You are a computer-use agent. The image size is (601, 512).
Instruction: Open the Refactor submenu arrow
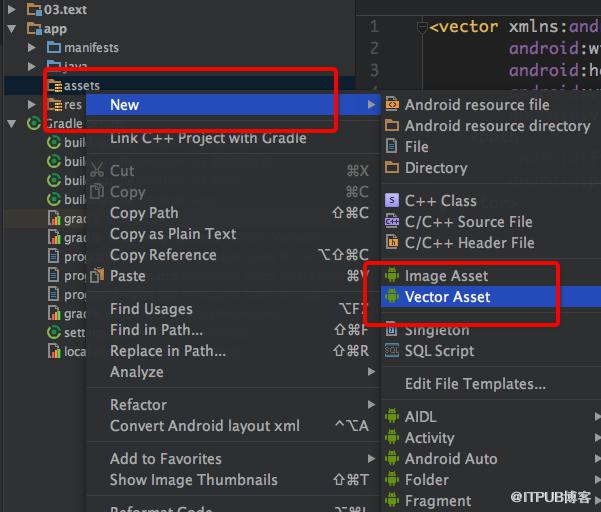(x=371, y=404)
